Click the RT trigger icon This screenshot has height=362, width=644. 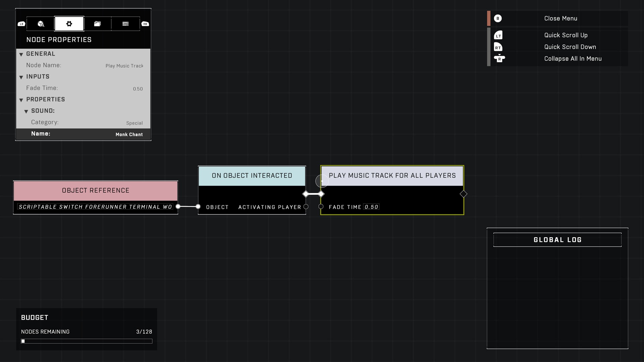(498, 47)
